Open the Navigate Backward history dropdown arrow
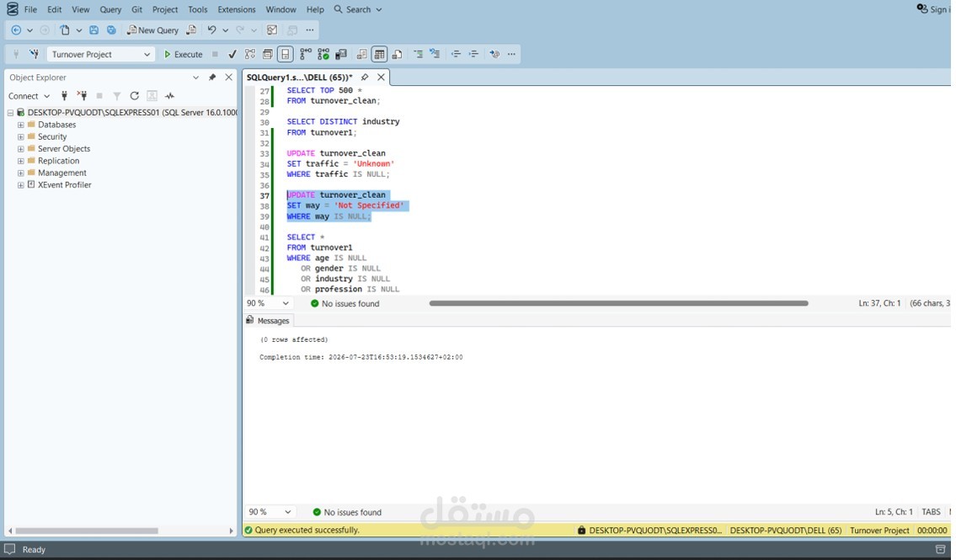The height and width of the screenshot is (560, 956). pyautogui.click(x=29, y=29)
